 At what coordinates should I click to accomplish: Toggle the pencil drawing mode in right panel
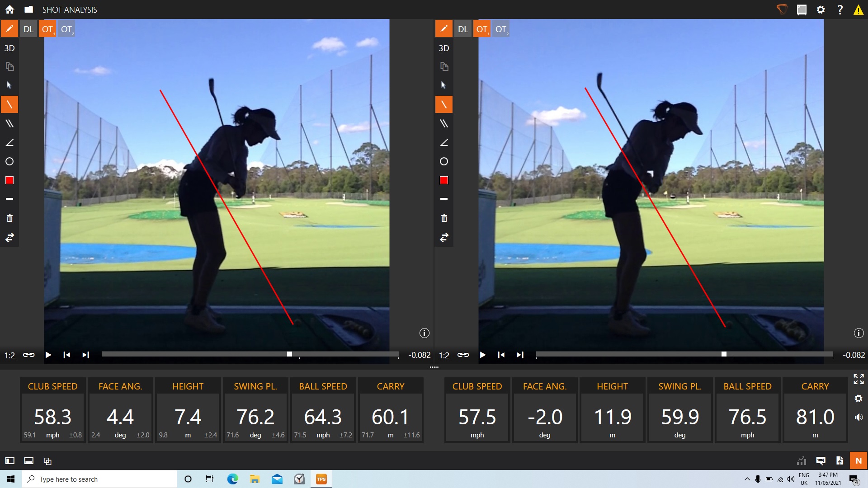(x=443, y=29)
